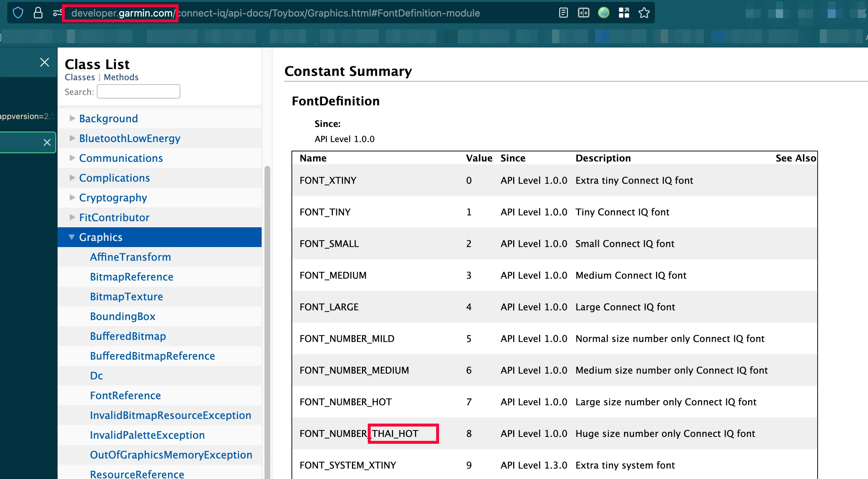The height and width of the screenshot is (479, 868).
Task: Focus the class list Search field
Action: tap(139, 91)
